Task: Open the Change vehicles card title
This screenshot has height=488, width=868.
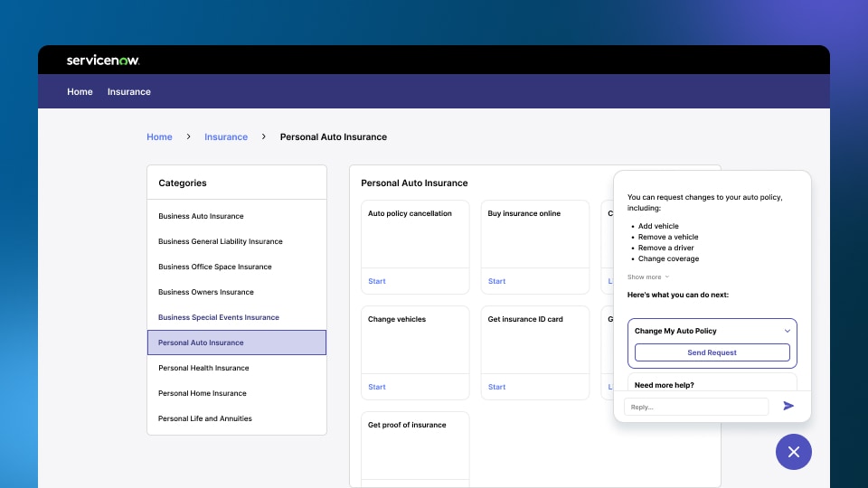Action: point(397,319)
